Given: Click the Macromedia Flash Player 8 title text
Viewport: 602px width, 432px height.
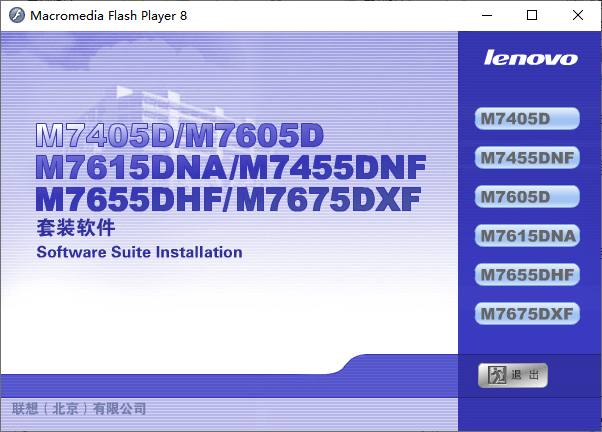Looking at the screenshot, I should pyautogui.click(x=108, y=16).
